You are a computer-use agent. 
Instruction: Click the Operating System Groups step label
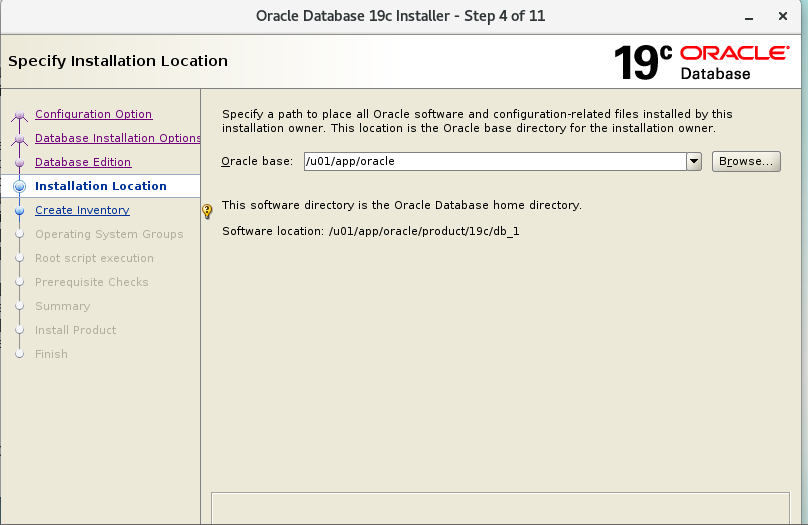[109, 234]
